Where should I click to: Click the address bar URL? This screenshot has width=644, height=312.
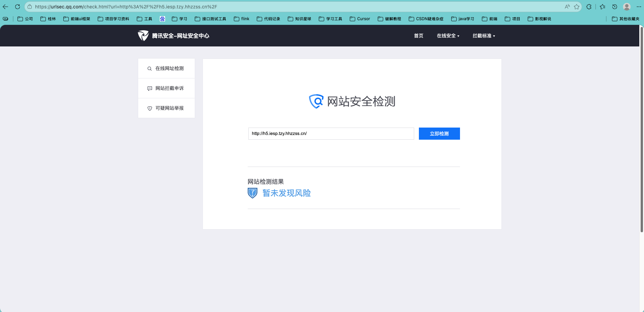coord(126,7)
